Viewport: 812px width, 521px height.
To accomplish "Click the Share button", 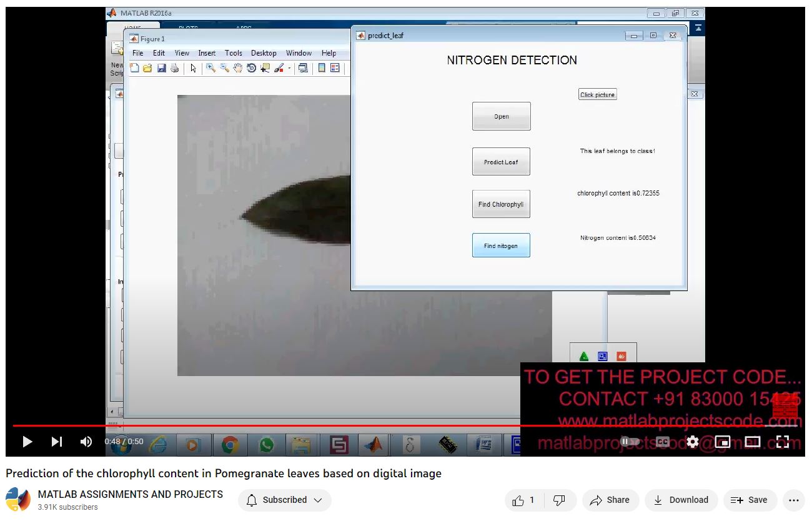I will 610,500.
